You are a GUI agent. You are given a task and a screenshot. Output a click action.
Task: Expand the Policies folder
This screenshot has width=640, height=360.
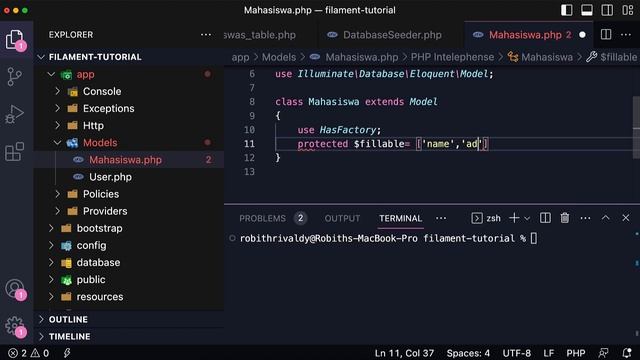pos(130,194)
